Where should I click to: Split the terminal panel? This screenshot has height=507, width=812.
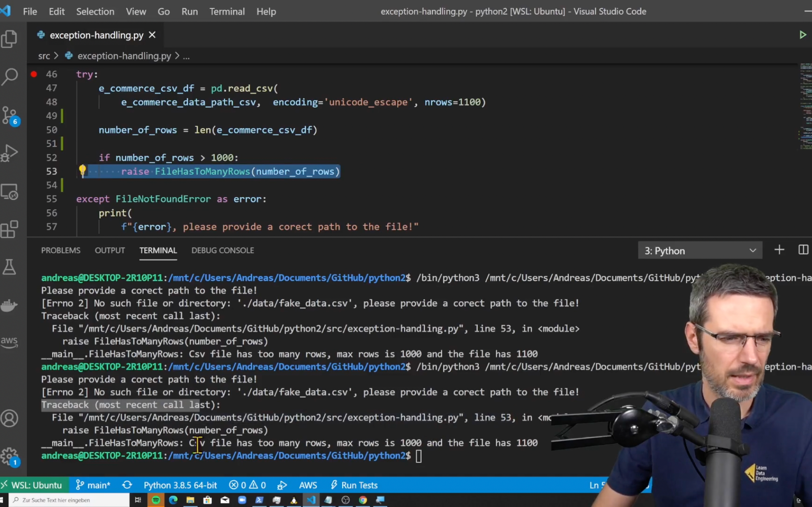(803, 250)
